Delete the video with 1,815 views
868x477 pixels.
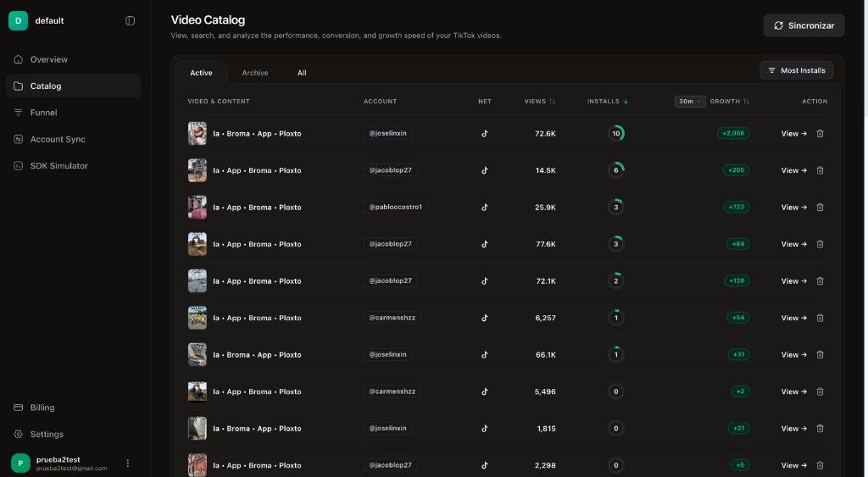pos(820,429)
